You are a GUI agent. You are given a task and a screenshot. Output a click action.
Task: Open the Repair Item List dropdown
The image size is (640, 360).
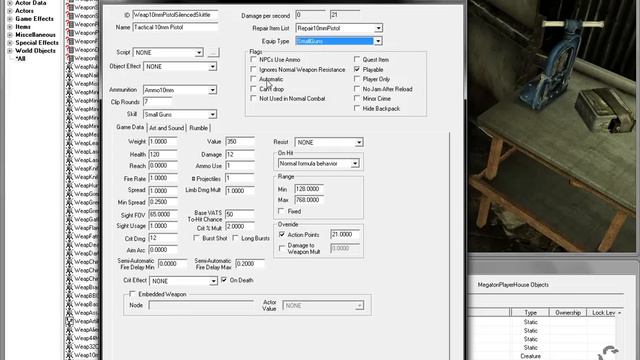point(378,28)
